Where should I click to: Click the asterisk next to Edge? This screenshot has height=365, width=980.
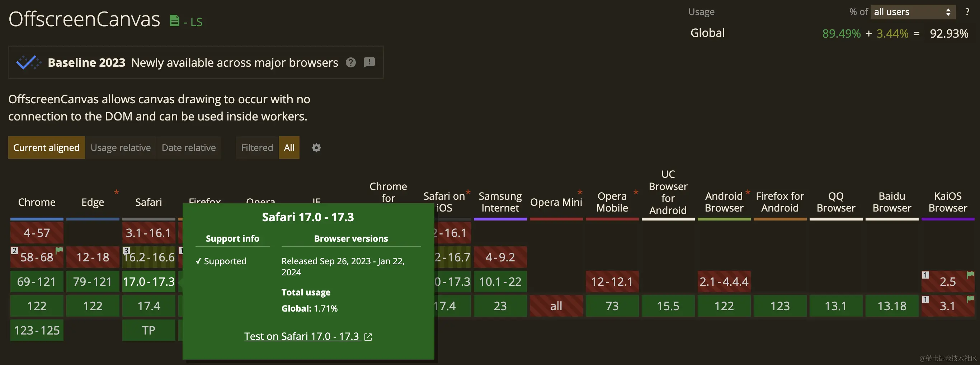[x=117, y=193]
